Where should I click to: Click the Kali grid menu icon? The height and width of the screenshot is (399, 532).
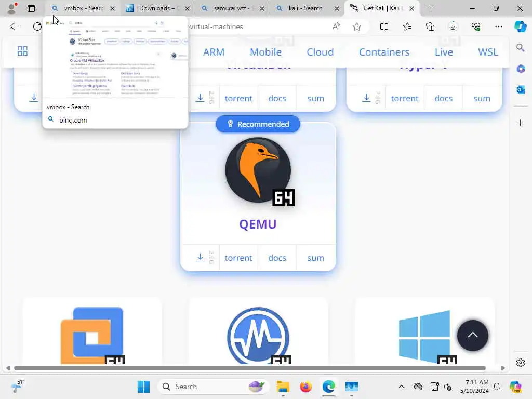[x=22, y=51]
